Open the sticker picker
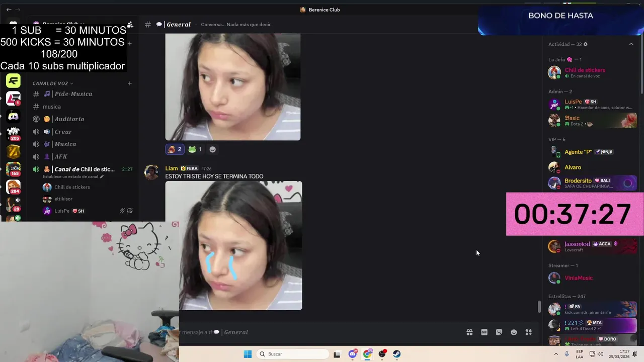Viewport: 644px width, 362px height. point(499,332)
